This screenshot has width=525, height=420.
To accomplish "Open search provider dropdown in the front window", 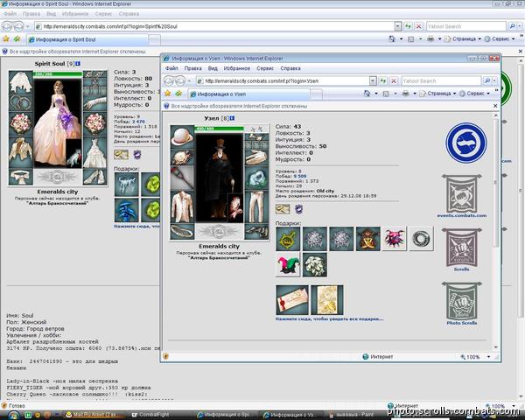I will click(x=494, y=80).
